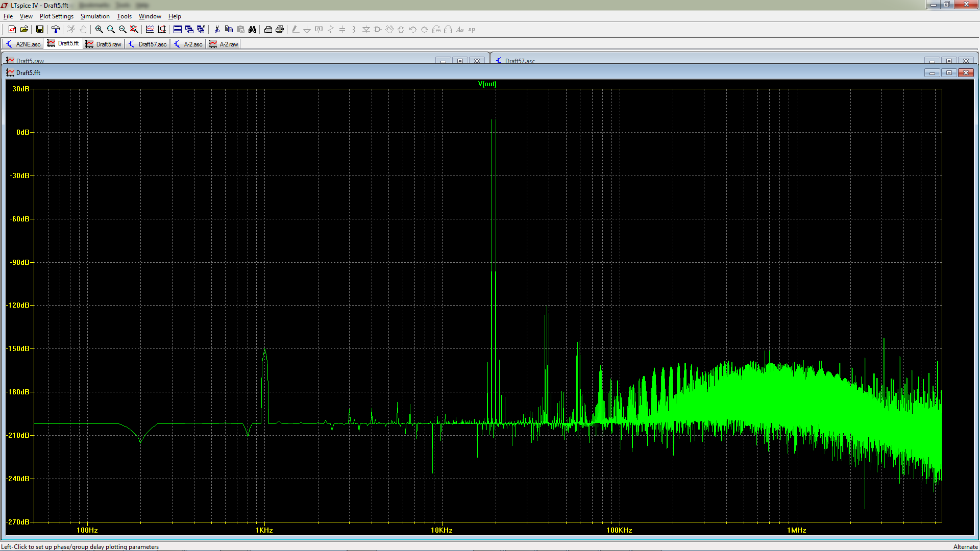Open the Simulation menu
The height and width of the screenshot is (551, 980).
(95, 16)
